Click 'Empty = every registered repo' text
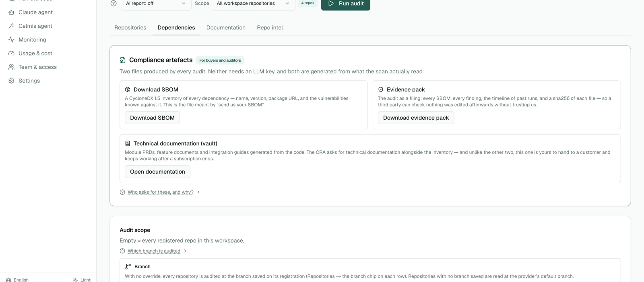Screen dimensions: 644x282 [x=182, y=241]
